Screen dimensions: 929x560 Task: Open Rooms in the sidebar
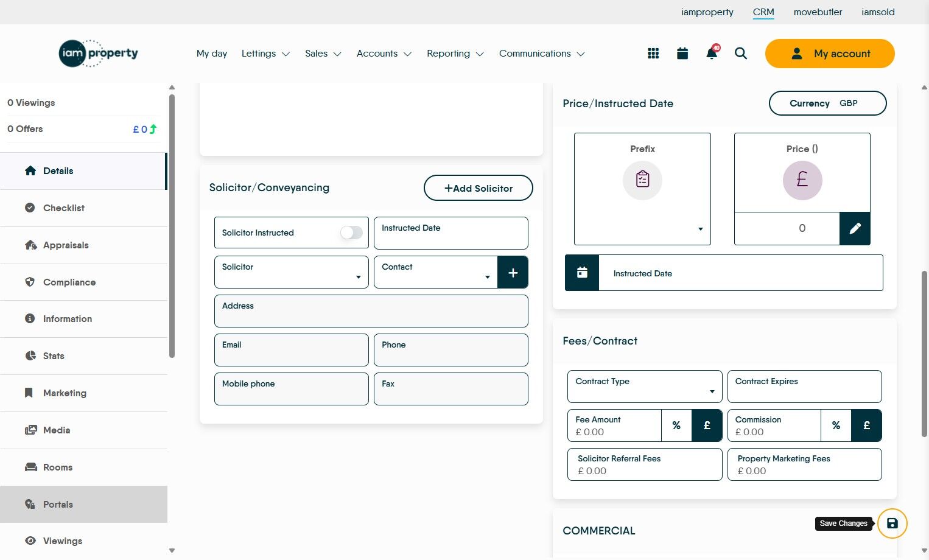click(83, 467)
